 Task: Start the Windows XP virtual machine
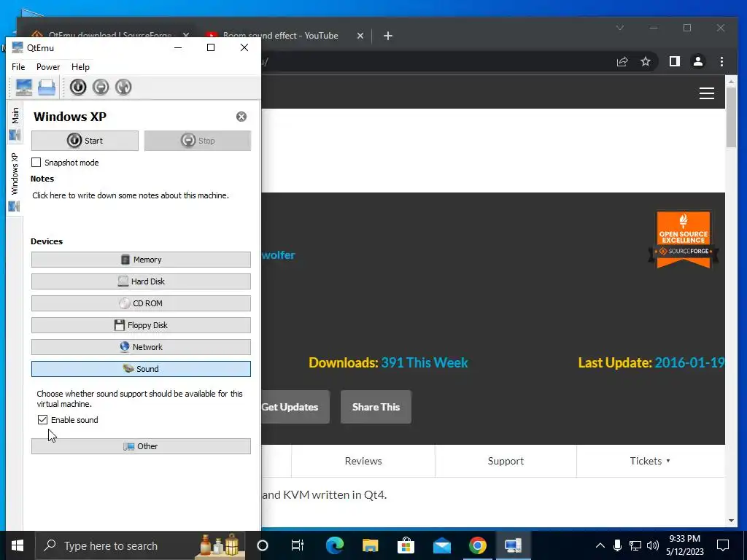[85, 141]
